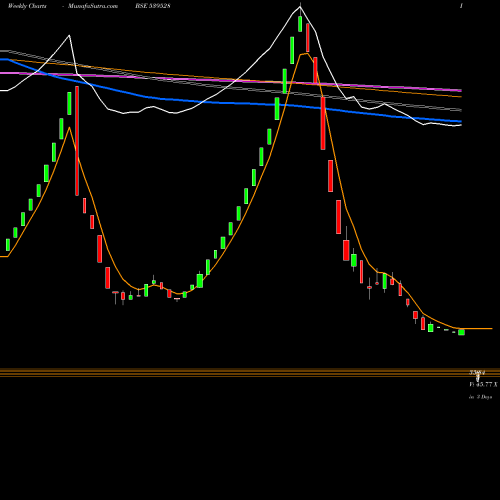Click the topmost green candle at second peak
This screenshot has height=500, width=500.
(x=300, y=23)
